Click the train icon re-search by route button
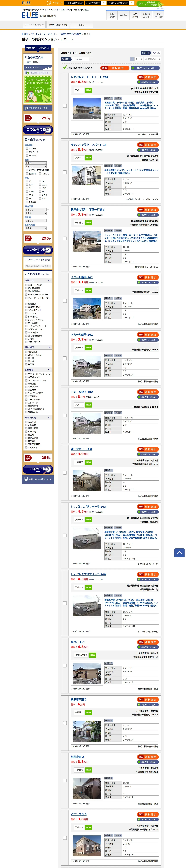 38,479
